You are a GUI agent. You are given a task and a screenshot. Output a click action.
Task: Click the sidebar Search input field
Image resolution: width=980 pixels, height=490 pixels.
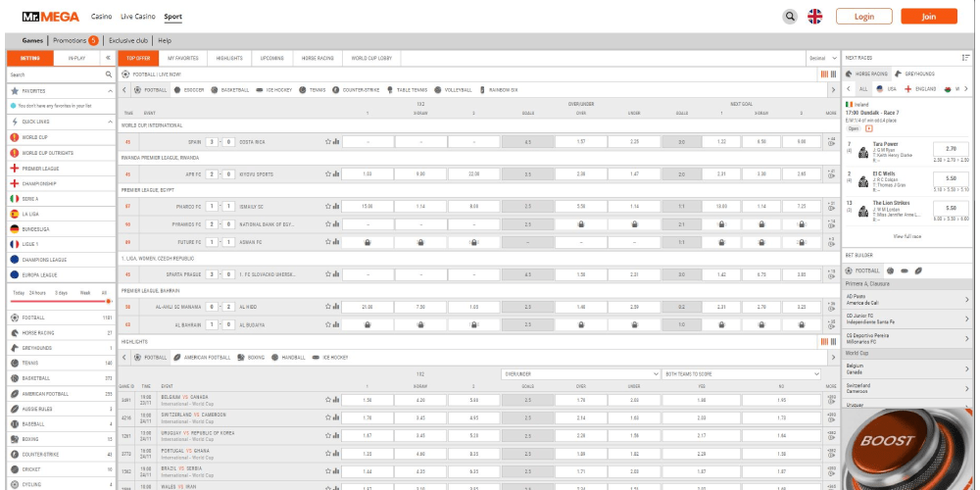54,74
